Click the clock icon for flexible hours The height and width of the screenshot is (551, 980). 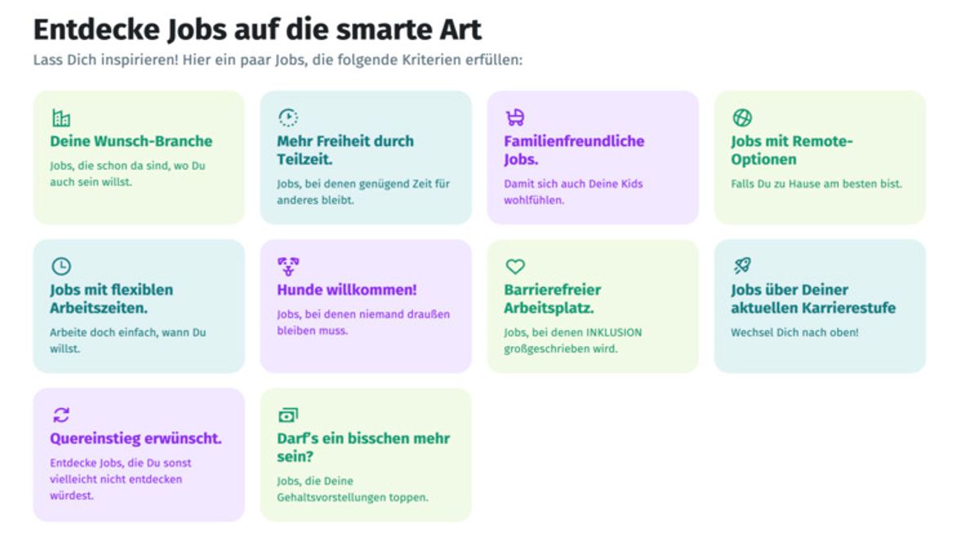pos(60,266)
